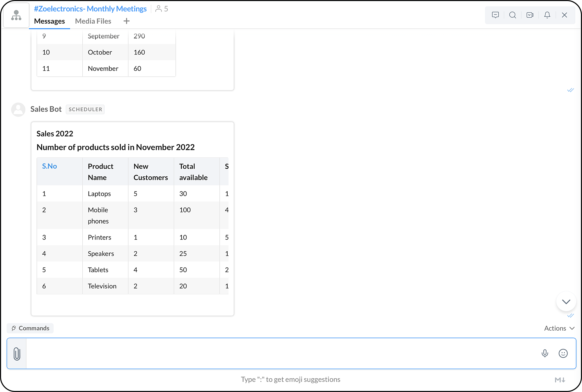Image resolution: width=582 pixels, height=392 pixels.
Task: Click the S.No column header
Action: (49, 166)
